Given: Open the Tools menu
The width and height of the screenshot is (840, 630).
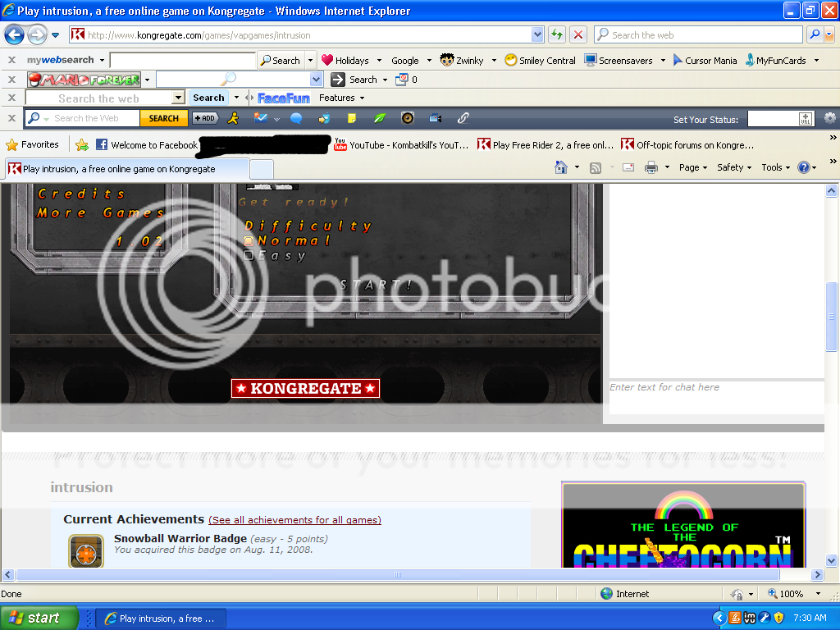Looking at the screenshot, I should point(776,167).
